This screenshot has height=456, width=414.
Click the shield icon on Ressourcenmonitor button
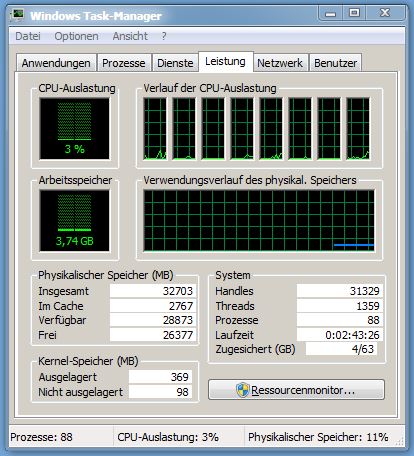(x=242, y=390)
